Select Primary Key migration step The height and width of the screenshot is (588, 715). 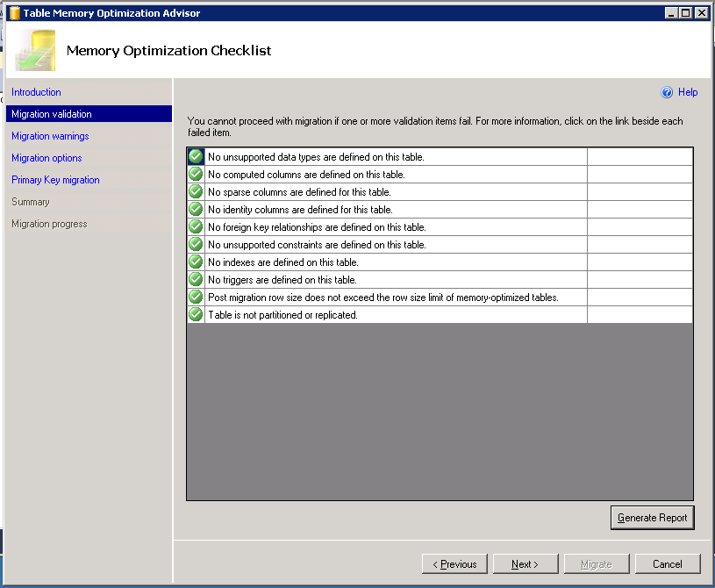coord(55,180)
